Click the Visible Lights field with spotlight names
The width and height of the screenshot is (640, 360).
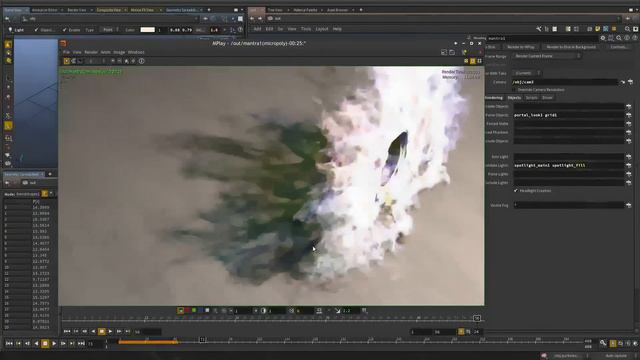568,165
